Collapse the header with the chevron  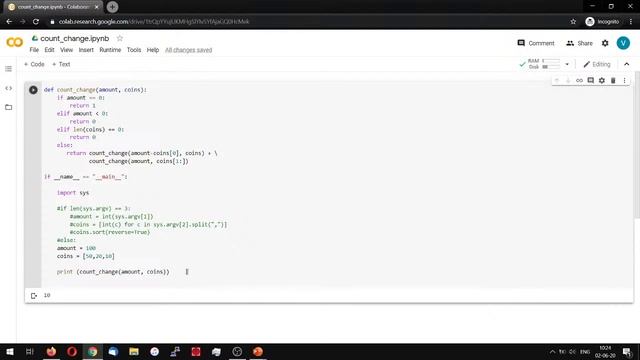(627, 64)
